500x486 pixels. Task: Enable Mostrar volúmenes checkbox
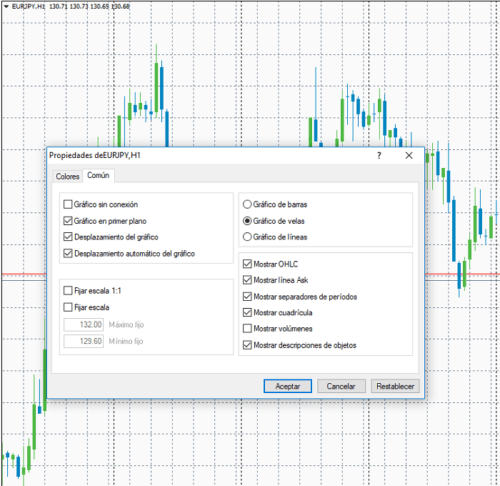click(x=247, y=329)
